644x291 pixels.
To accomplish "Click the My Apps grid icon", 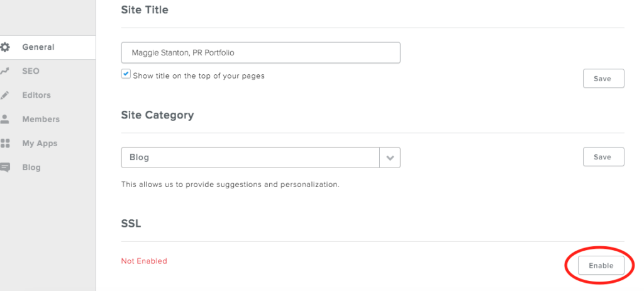I will tap(5, 143).
